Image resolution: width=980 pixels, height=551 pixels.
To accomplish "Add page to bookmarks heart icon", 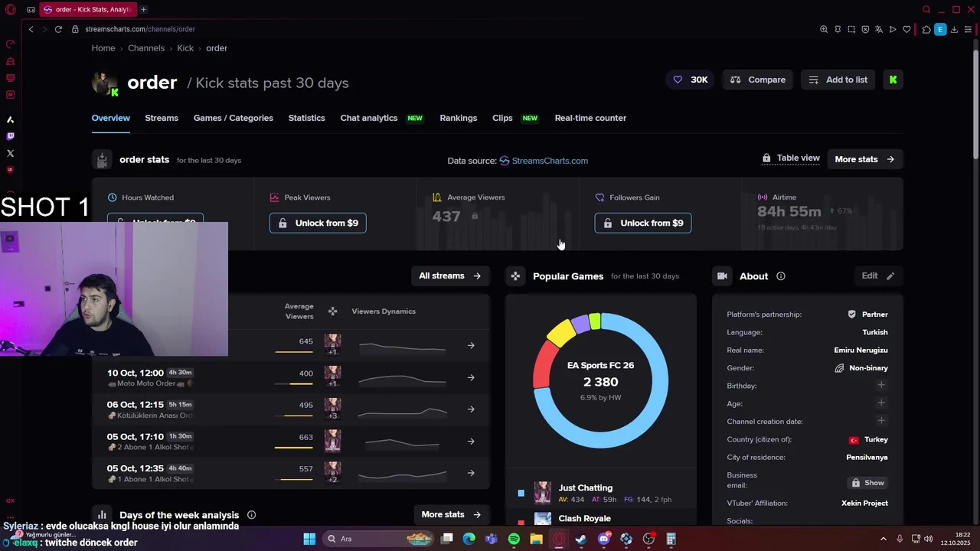I will point(906,29).
